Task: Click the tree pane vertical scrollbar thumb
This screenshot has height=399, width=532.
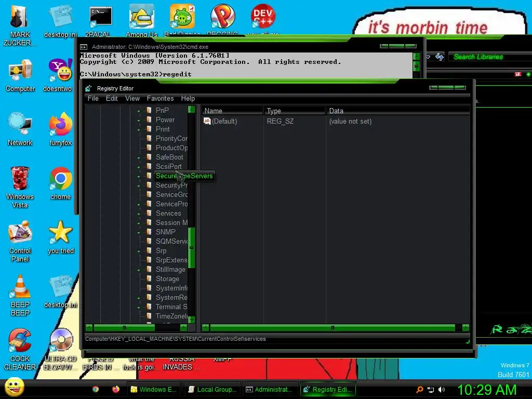Action: click(x=191, y=247)
